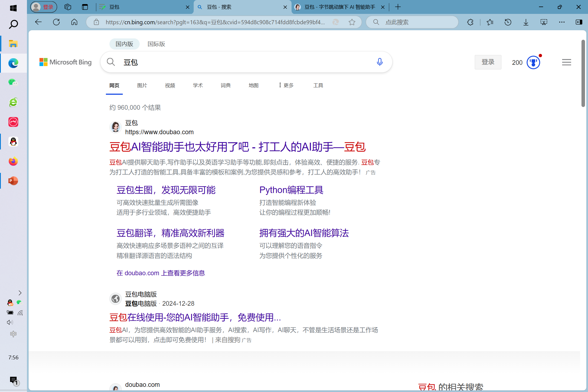Toggle the Chinese input method indicator
The height and width of the screenshot is (392, 588).
(13, 334)
